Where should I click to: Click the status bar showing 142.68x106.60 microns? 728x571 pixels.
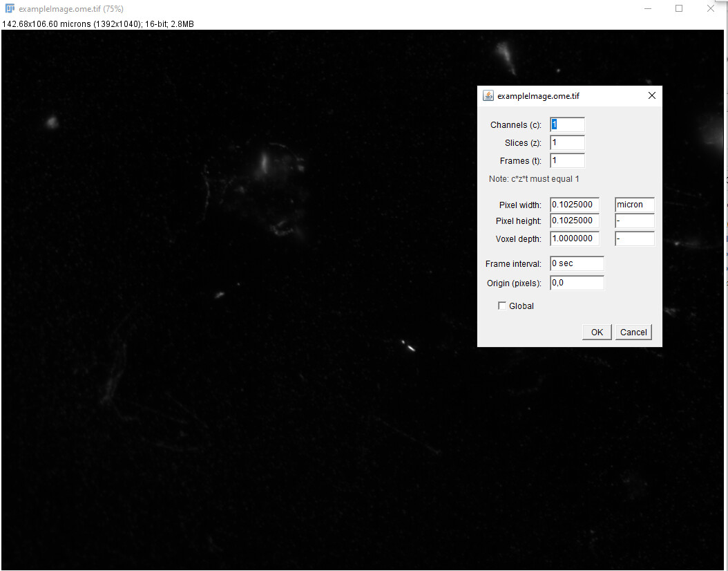coord(97,24)
